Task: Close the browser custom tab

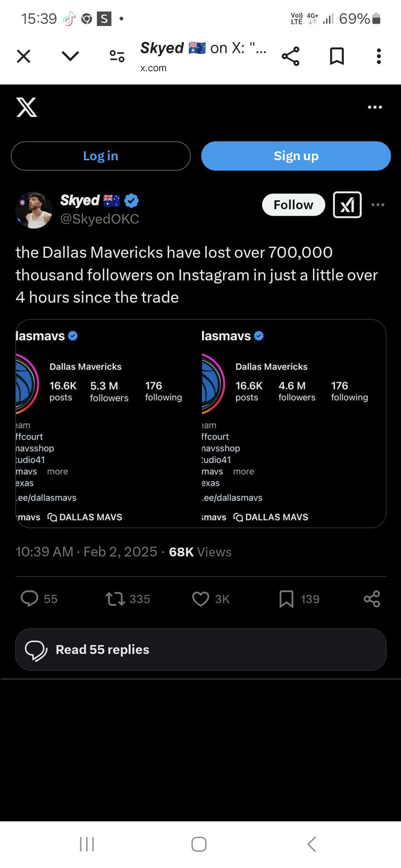Action: (23, 56)
